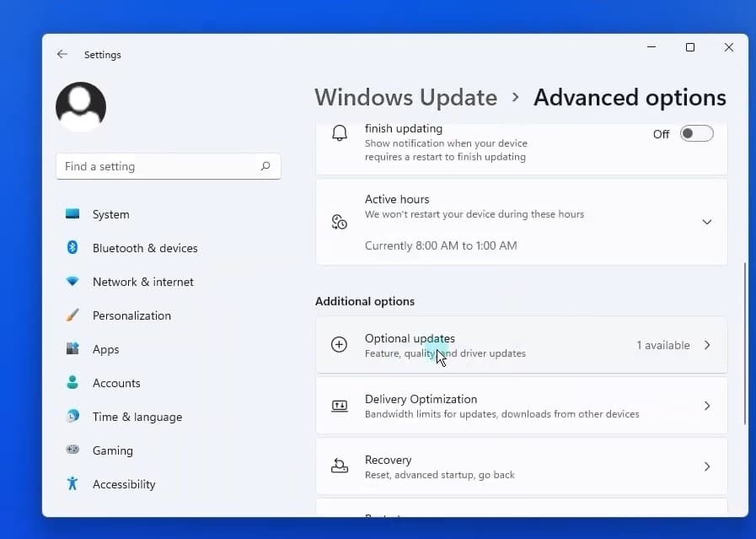Click the Accounts person icon
This screenshot has height=539, width=756.
click(72, 382)
